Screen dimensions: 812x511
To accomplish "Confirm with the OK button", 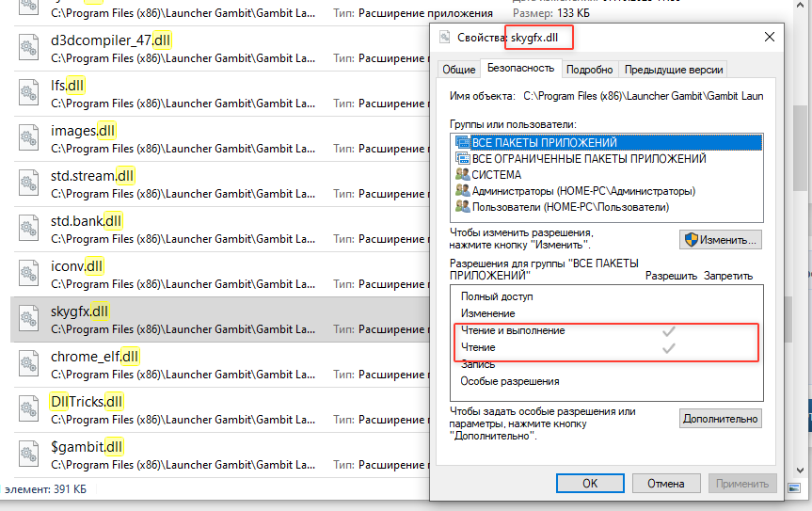I will [590, 483].
